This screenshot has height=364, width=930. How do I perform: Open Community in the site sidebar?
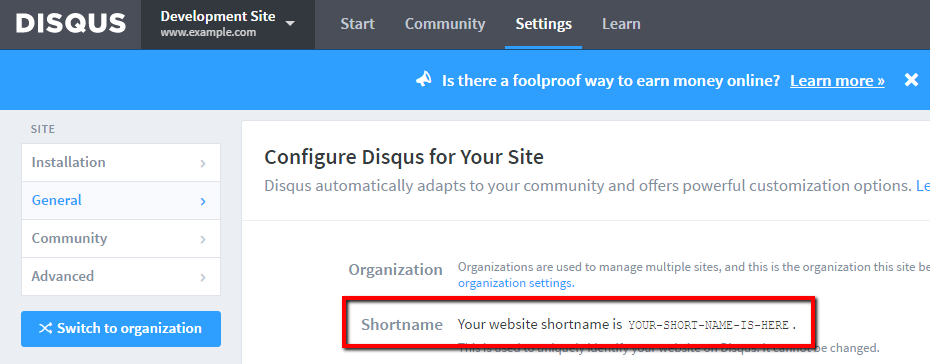[121, 238]
